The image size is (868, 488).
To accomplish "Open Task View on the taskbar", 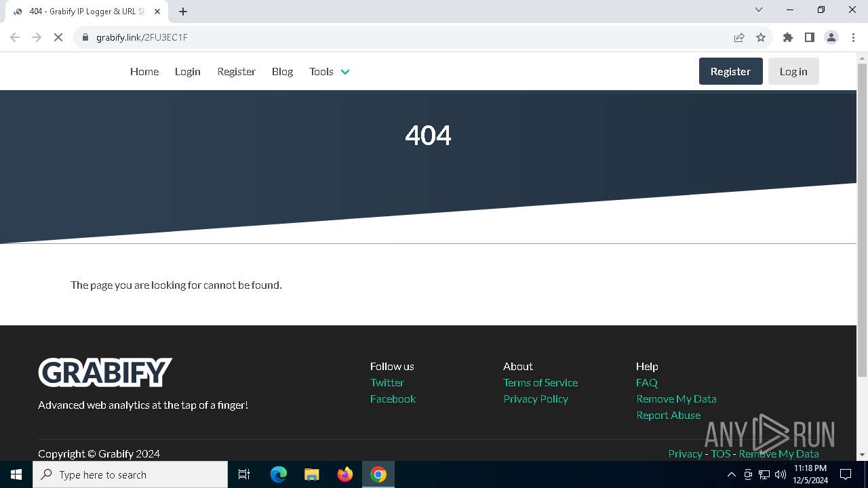I will pos(244,474).
